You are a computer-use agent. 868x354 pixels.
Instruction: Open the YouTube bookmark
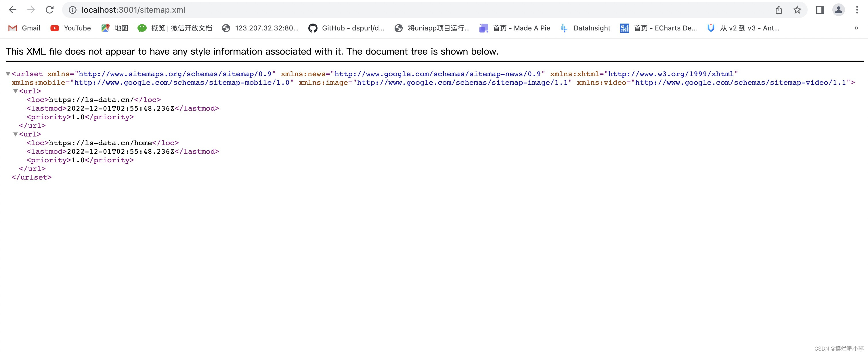(x=70, y=28)
